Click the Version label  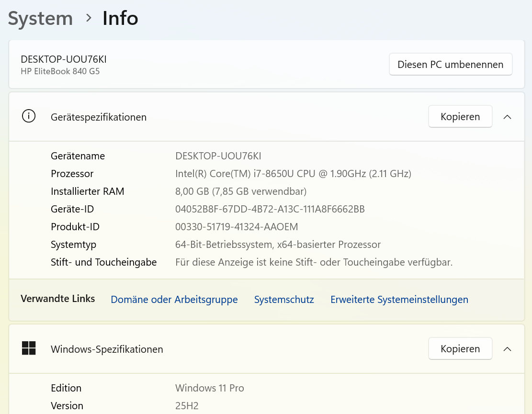(67, 406)
